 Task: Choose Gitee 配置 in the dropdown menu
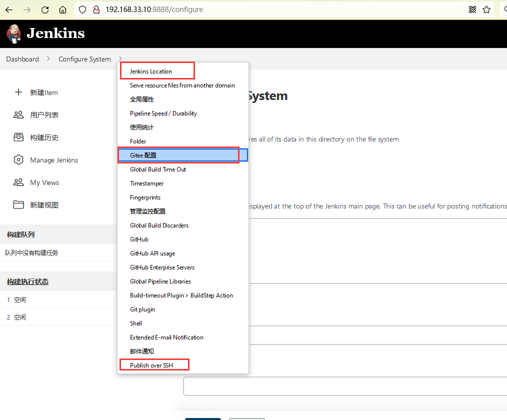point(143,155)
